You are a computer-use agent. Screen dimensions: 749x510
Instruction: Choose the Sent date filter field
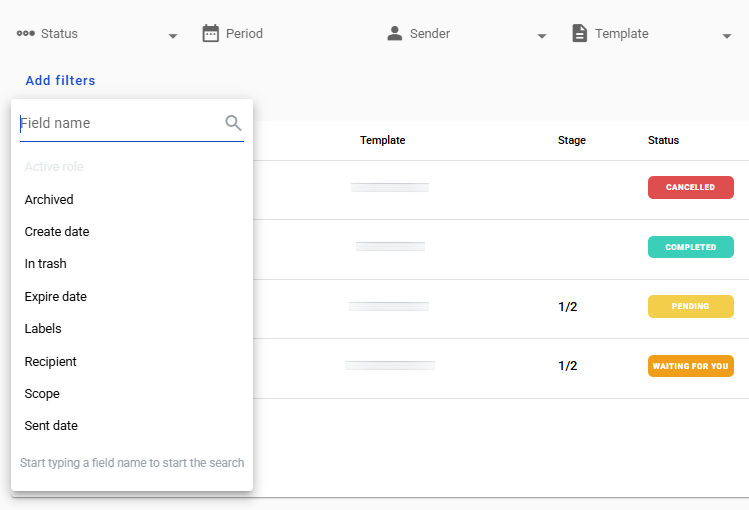(51, 426)
